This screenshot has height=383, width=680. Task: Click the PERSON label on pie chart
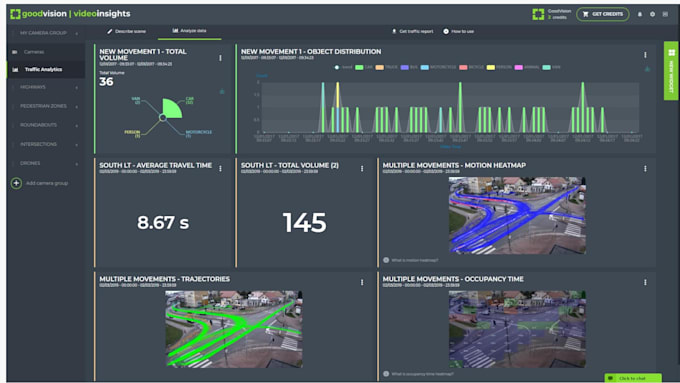coord(132,134)
